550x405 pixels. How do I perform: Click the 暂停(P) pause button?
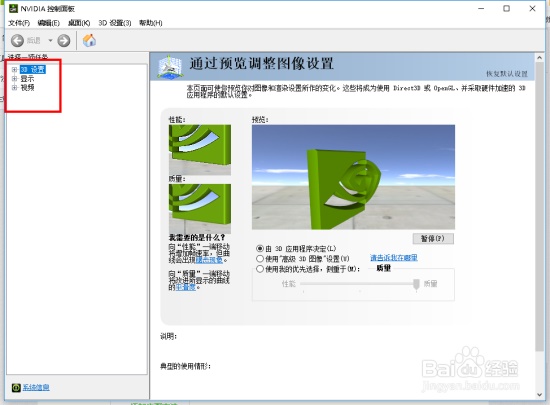433,239
